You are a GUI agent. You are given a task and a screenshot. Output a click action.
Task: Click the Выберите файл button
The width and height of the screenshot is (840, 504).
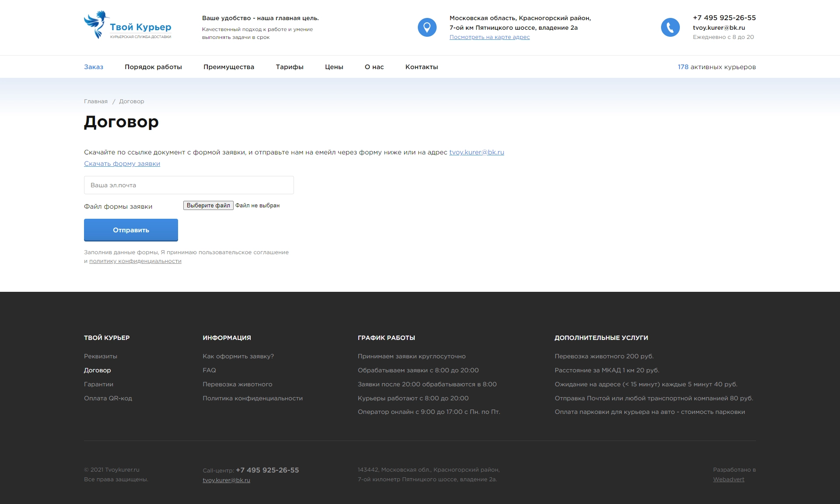pyautogui.click(x=208, y=206)
